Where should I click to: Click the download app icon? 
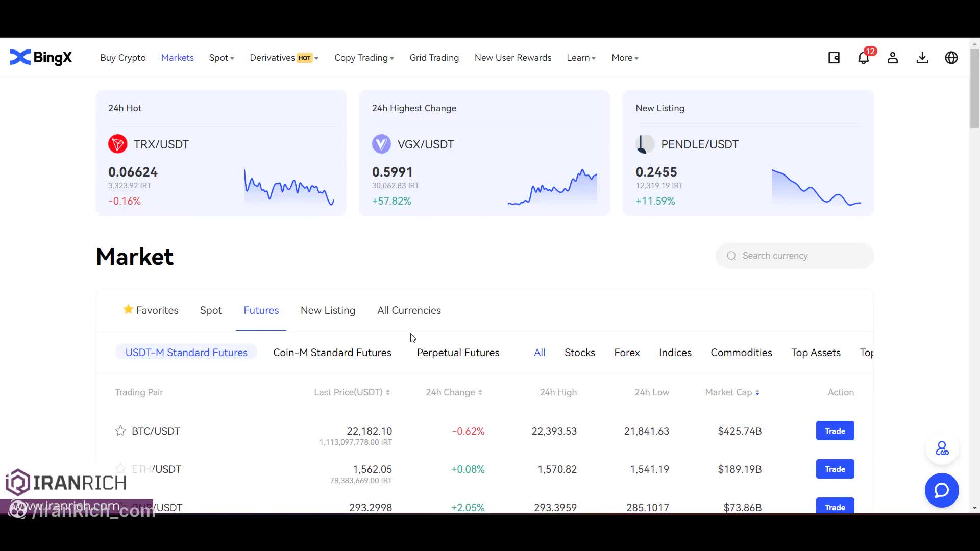922,58
